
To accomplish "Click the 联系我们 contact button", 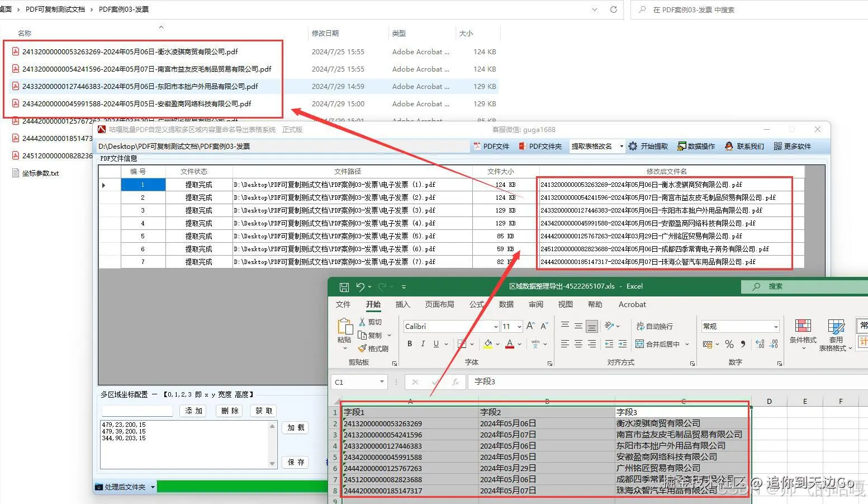I will 744,147.
